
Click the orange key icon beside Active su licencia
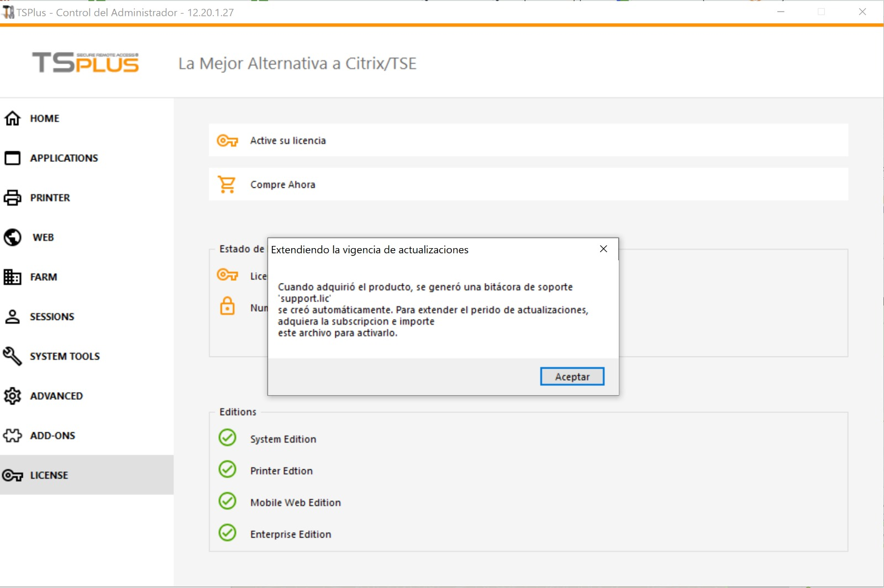227,140
